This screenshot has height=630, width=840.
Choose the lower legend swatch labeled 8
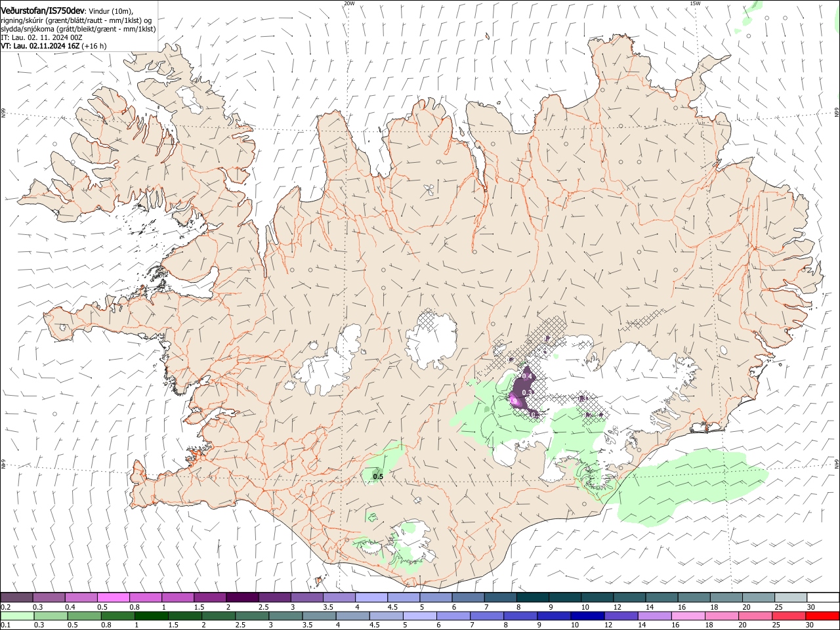520,616
